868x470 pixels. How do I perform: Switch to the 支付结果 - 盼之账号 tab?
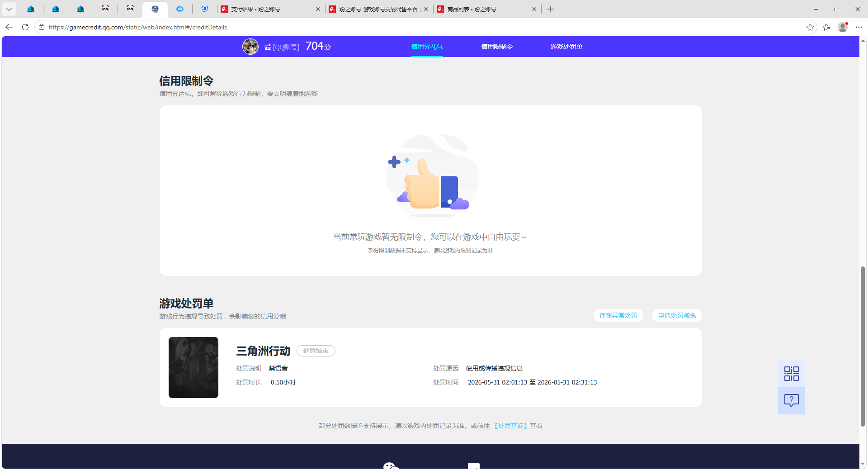click(271, 9)
